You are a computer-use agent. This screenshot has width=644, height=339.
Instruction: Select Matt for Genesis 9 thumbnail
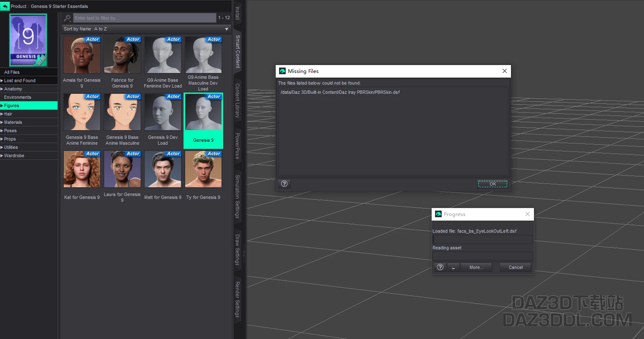[x=163, y=169]
